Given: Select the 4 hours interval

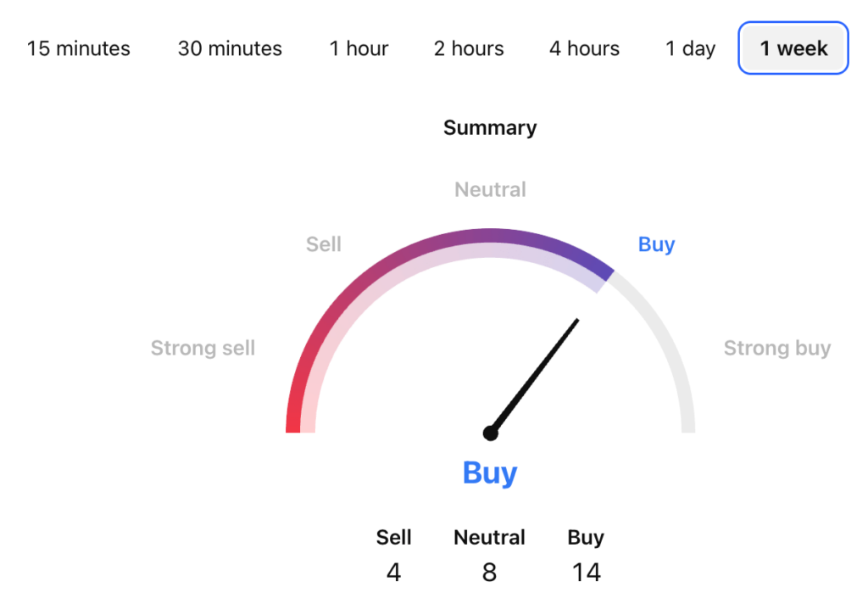Looking at the screenshot, I should pos(583,48).
